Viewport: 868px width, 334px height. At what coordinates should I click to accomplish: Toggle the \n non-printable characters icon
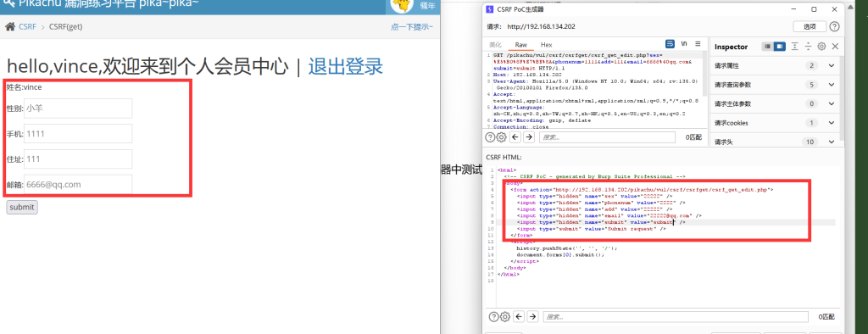point(684,44)
